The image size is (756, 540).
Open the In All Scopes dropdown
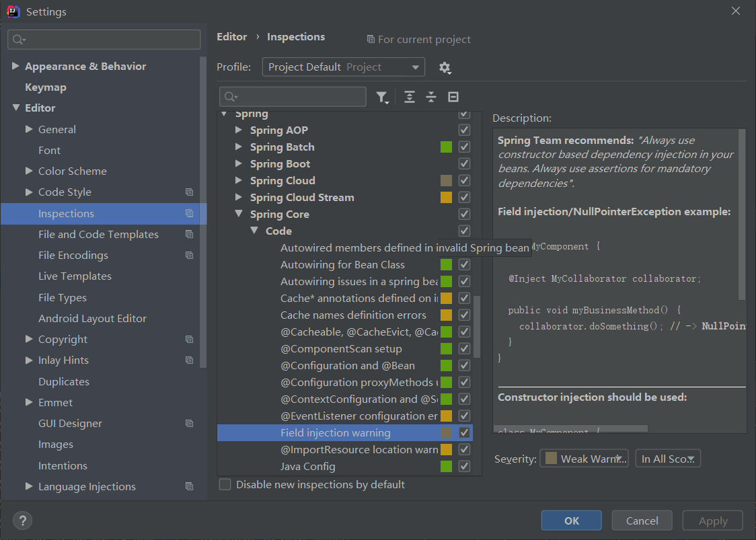tap(668, 459)
